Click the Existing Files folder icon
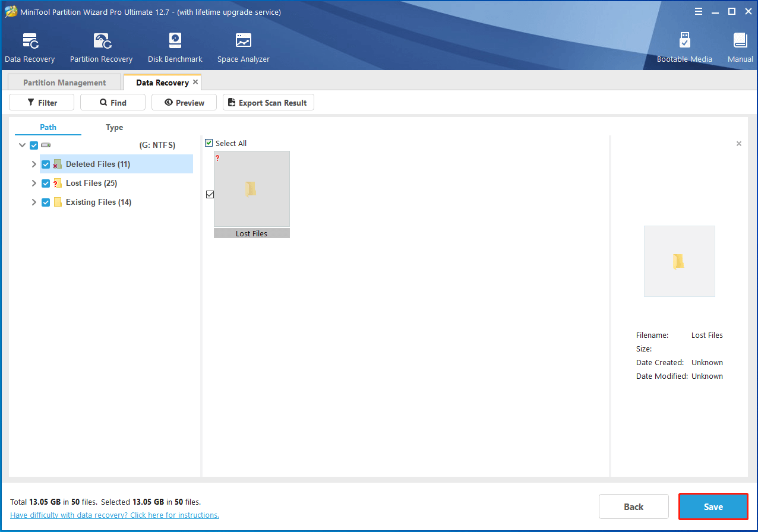Viewport: 758px width, 532px height. pos(58,202)
